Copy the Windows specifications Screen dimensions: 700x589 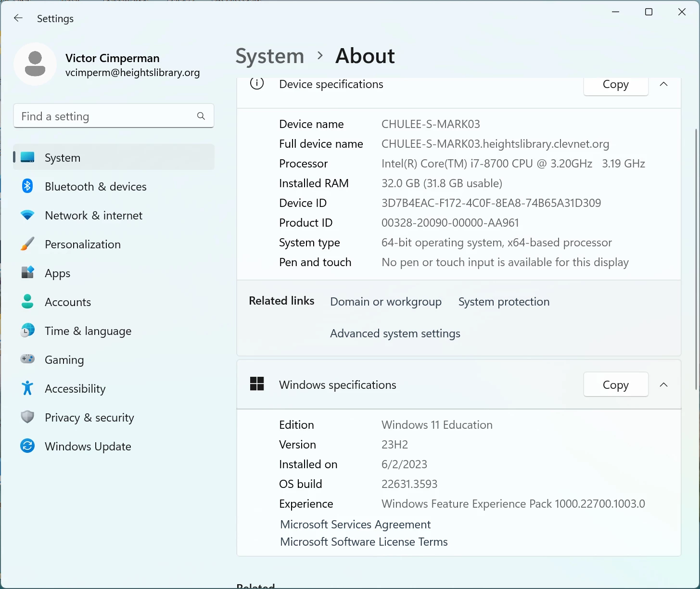click(x=616, y=384)
